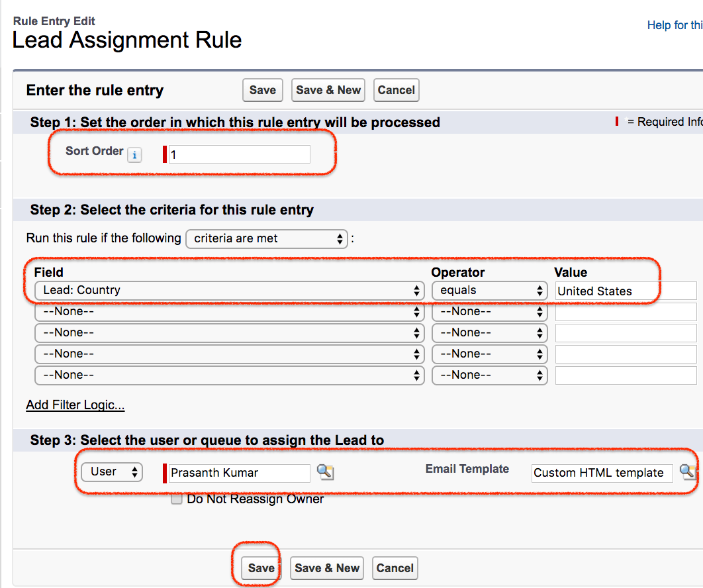Screen dimensions: 703x588
Task: Open the user lookup magnifier icon
Action: click(x=325, y=473)
